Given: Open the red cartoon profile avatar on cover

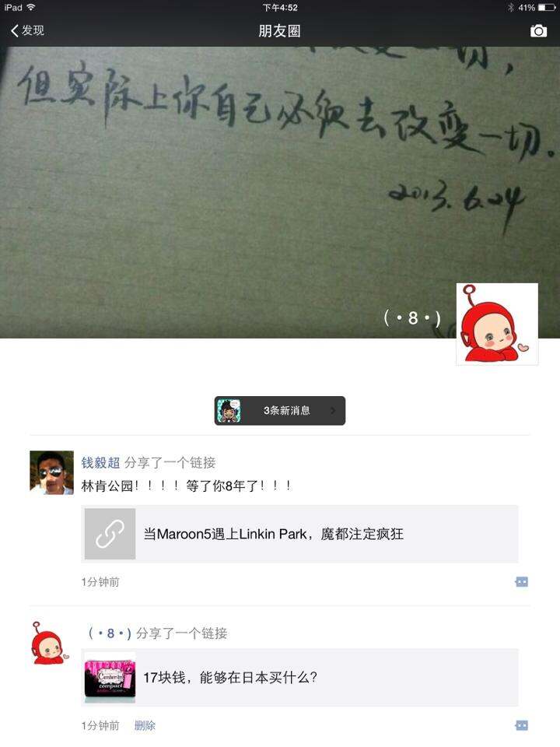Looking at the screenshot, I should pos(497,324).
